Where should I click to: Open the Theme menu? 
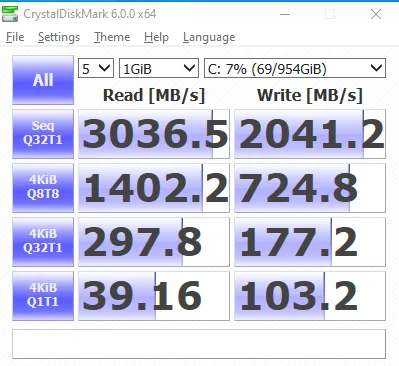pyautogui.click(x=112, y=37)
